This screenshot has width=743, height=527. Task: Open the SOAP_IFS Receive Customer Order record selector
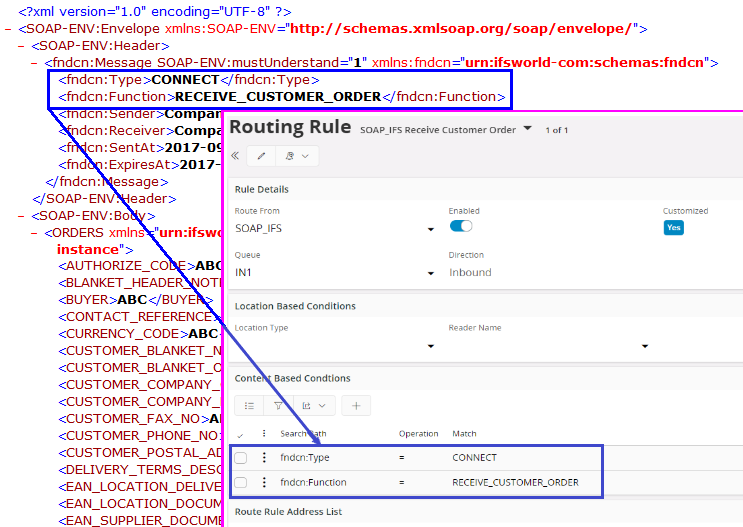point(527,129)
